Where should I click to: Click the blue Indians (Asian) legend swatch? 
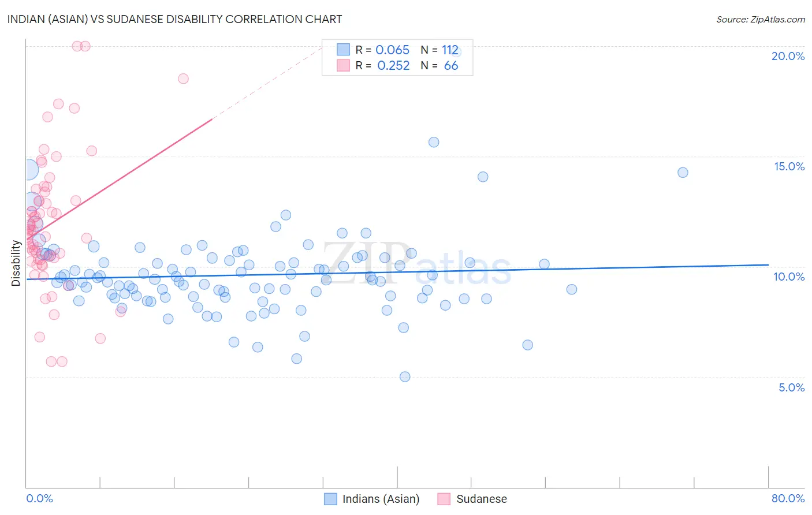pyautogui.click(x=330, y=499)
